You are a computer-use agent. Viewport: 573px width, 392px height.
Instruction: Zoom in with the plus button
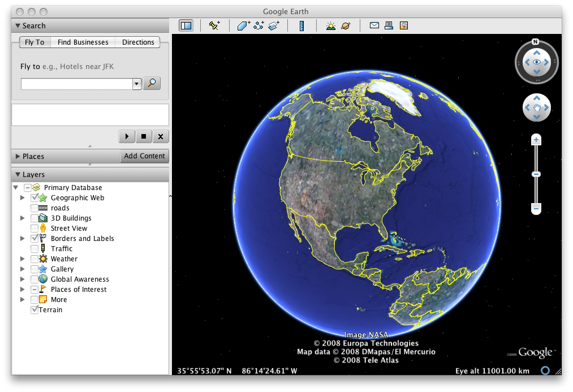(x=536, y=140)
